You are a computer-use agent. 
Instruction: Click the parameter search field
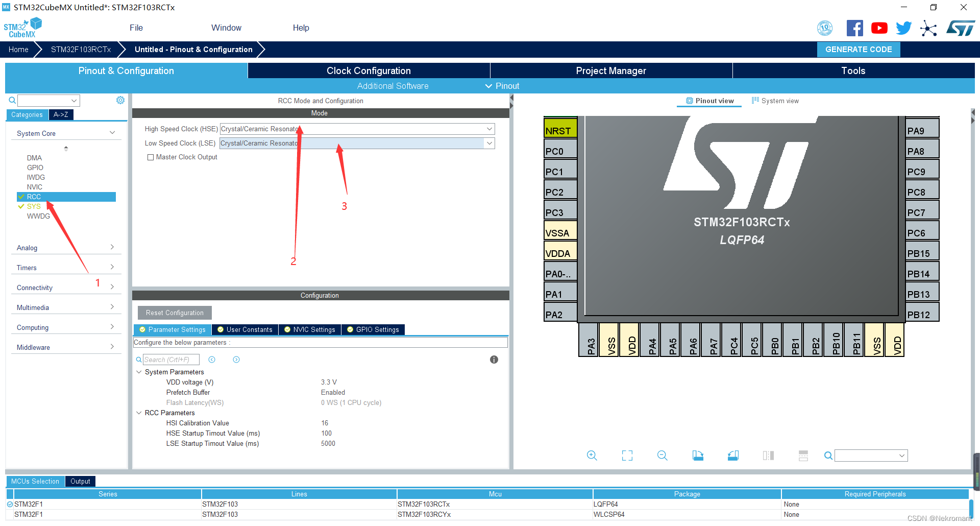171,360
